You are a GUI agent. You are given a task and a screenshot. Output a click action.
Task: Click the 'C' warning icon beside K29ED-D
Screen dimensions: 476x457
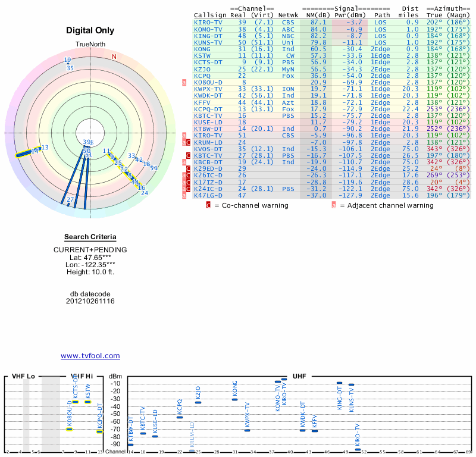188,169
